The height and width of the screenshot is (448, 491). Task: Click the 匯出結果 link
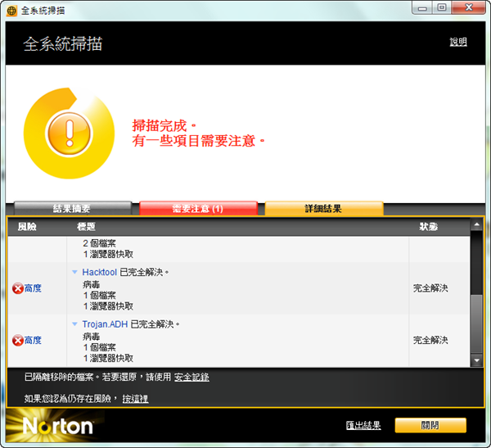pos(363,425)
